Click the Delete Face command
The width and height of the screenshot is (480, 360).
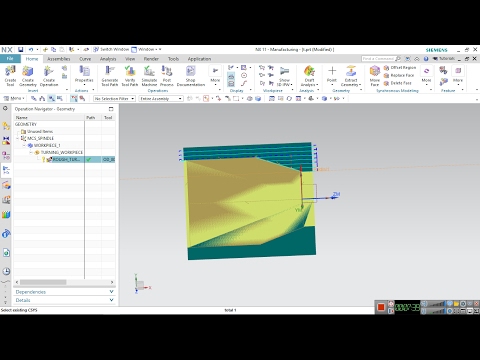pos(398,83)
